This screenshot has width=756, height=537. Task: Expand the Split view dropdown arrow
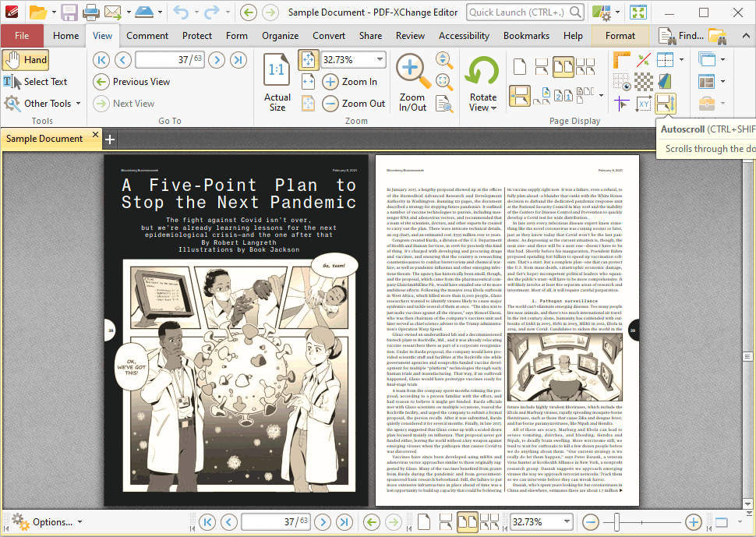pyautogui.click(x=681, y=60)
